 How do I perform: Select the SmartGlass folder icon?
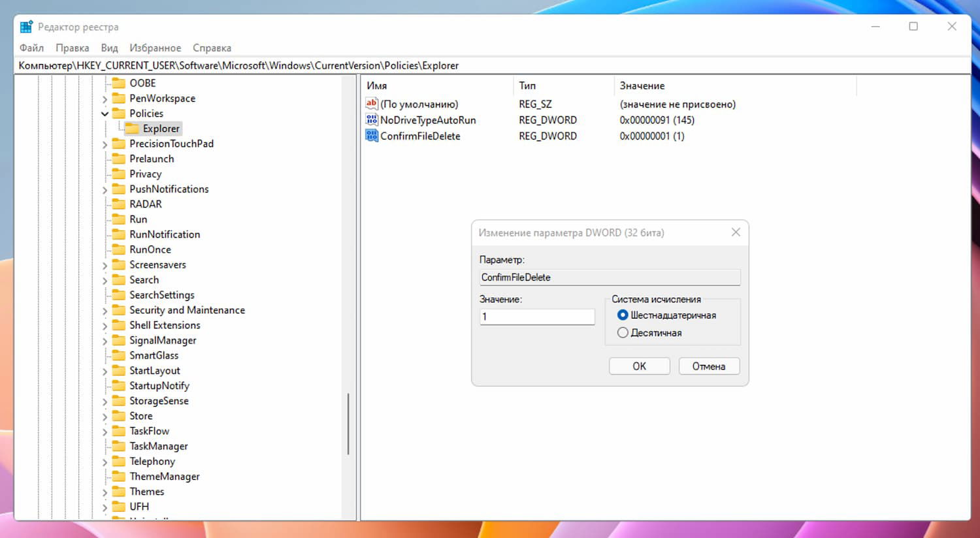pos(118,355)
